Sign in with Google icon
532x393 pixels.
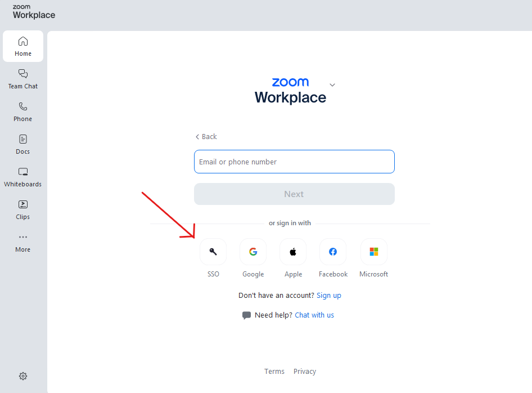(x=253, y=252)
